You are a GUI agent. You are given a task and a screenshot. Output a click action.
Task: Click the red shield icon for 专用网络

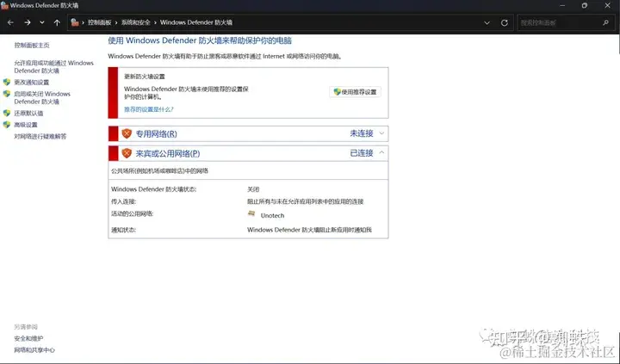(127, 133)
